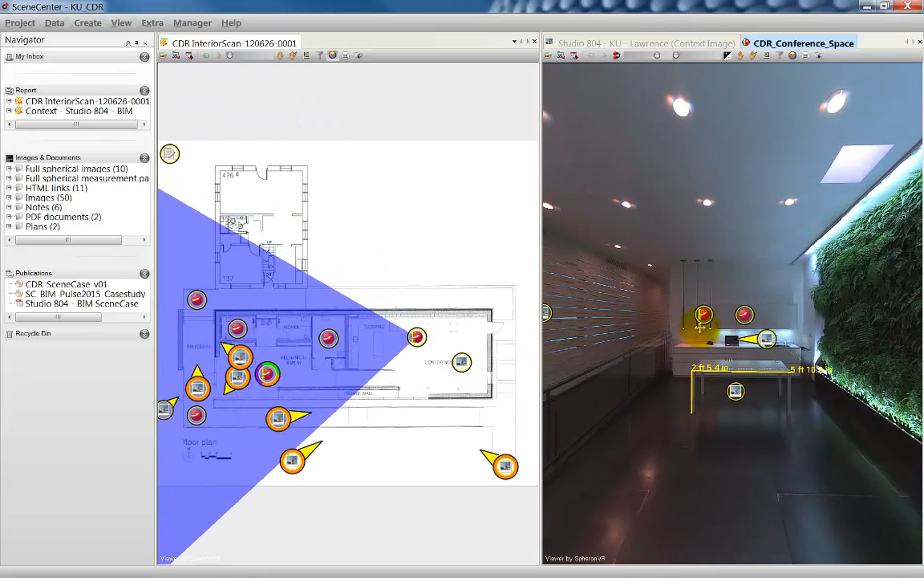Click the print icon in the floor plan toolbar

point(345,55)
